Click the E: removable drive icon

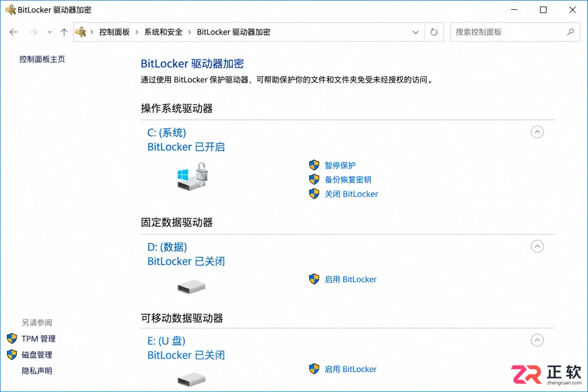coord(192,380)
